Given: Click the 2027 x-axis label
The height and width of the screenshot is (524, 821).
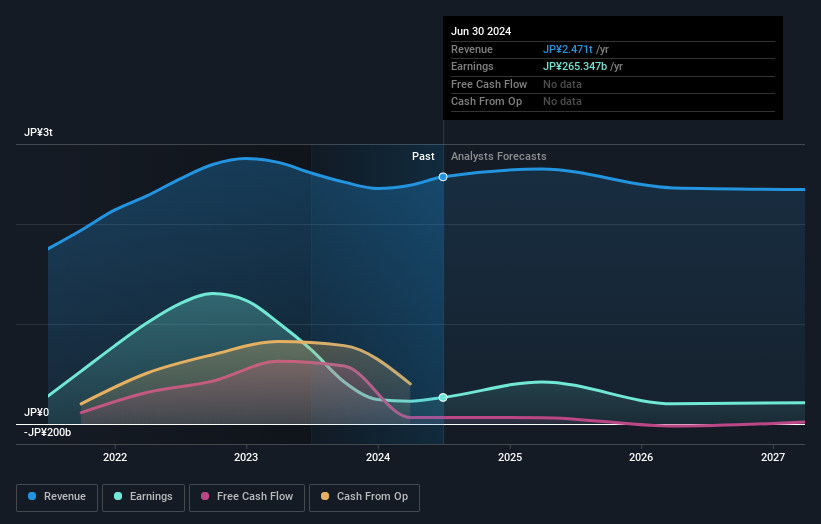Looking at the screenshot, I should point(773,457).
